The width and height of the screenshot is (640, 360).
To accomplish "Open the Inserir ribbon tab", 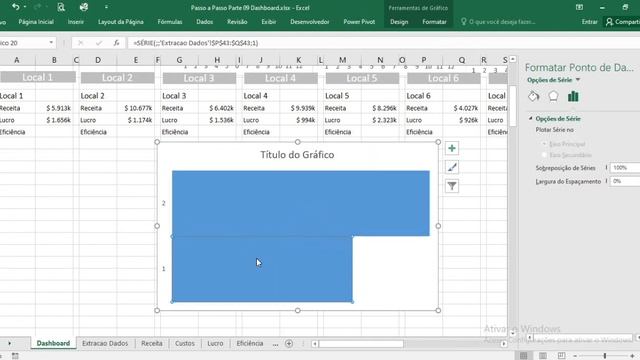I will tap(76, 22).
